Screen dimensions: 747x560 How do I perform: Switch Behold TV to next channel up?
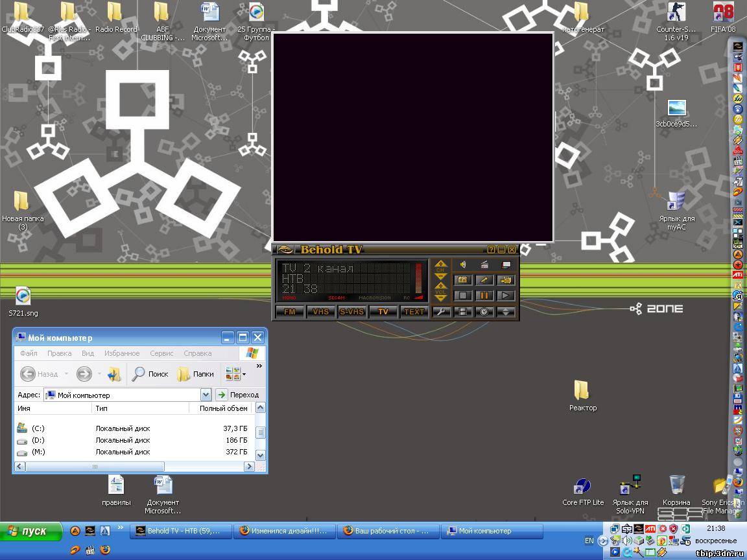(x=440, y=263)
